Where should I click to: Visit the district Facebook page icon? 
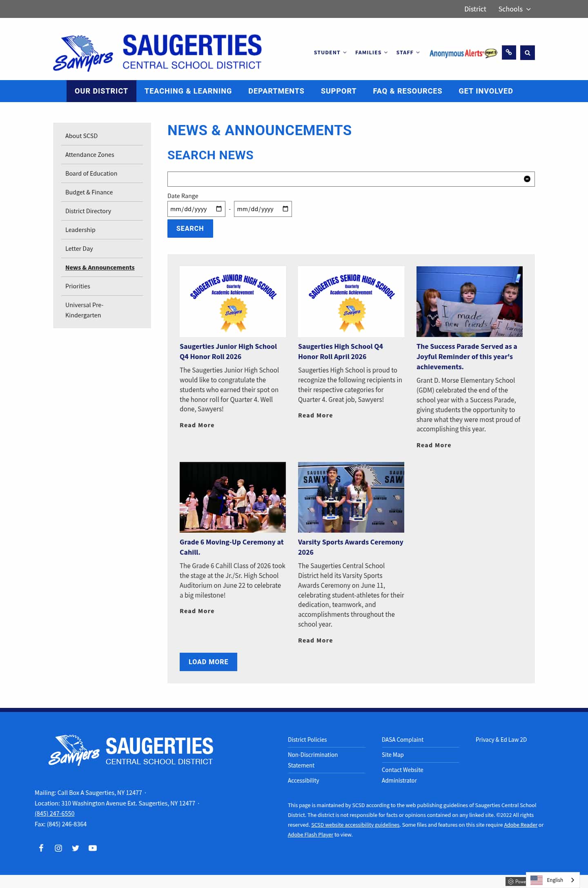(x=41, y=848)
